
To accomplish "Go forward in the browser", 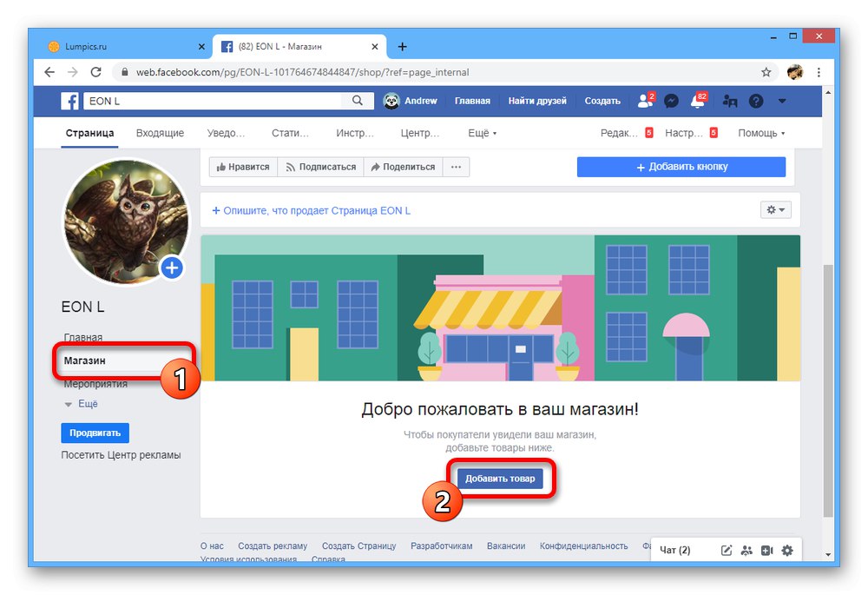I will pyautogui.click(x=73, y=72).
